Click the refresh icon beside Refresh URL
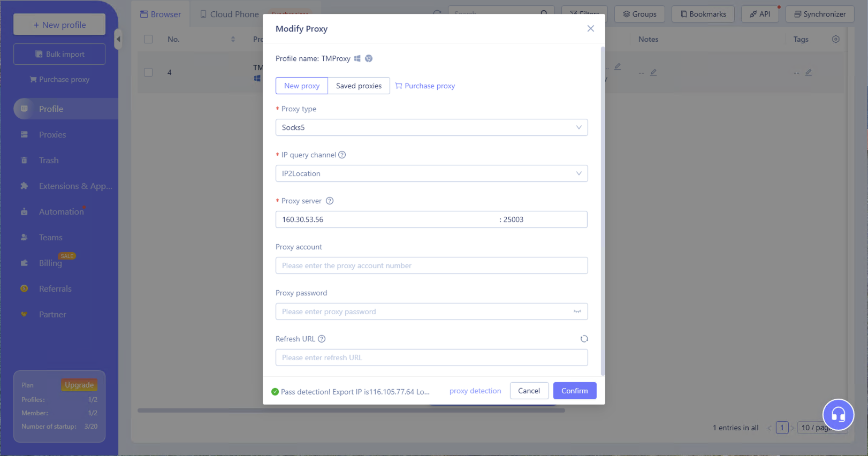Image resolution: width=868 pixels, height=456 pixels. pyautogui.click(x=584, y=339)
